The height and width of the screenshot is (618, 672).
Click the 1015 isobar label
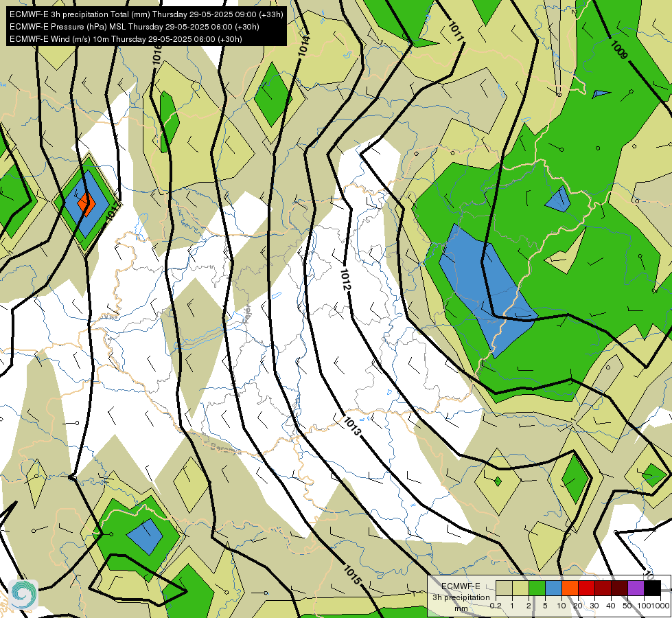point(352,575)
